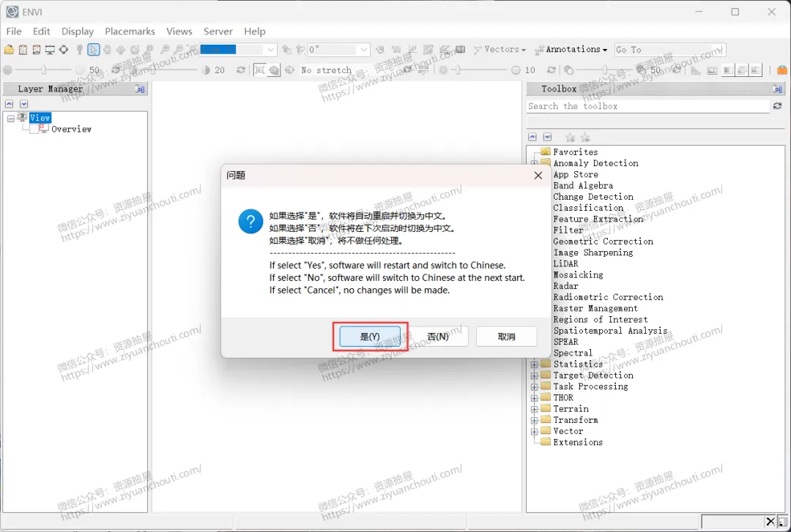
Task: Click the stretch on view extent icon
Action: 274,70
